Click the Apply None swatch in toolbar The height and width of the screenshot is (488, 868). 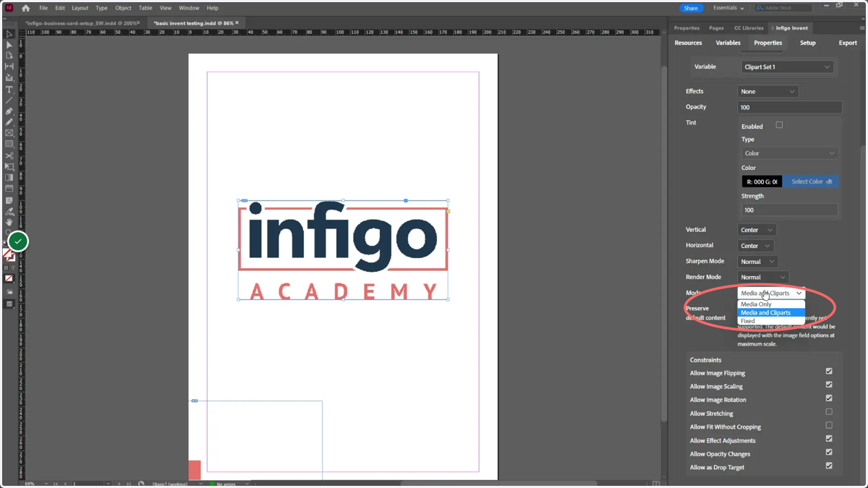point(9,278)
